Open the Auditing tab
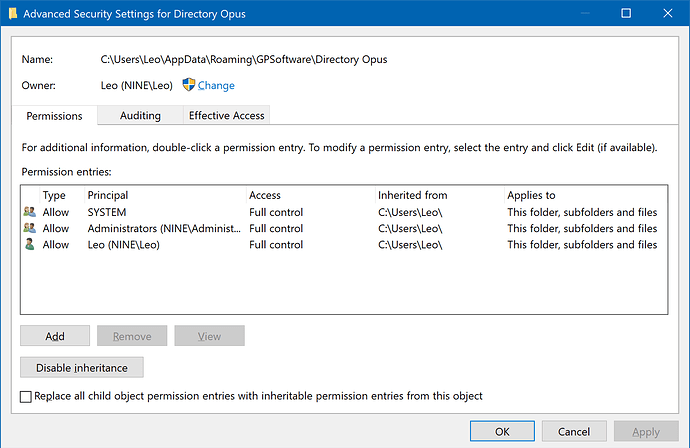Image resolution: width=690 pixels, height=448 pixels. click(140, 115)
